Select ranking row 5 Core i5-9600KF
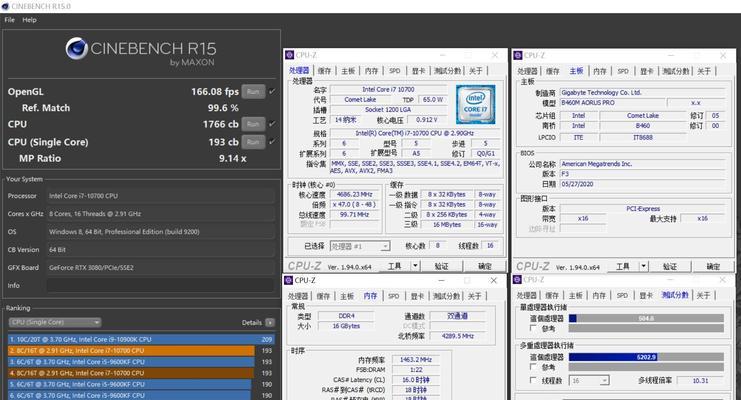This screenshot has height=400, width=741. 141,384
